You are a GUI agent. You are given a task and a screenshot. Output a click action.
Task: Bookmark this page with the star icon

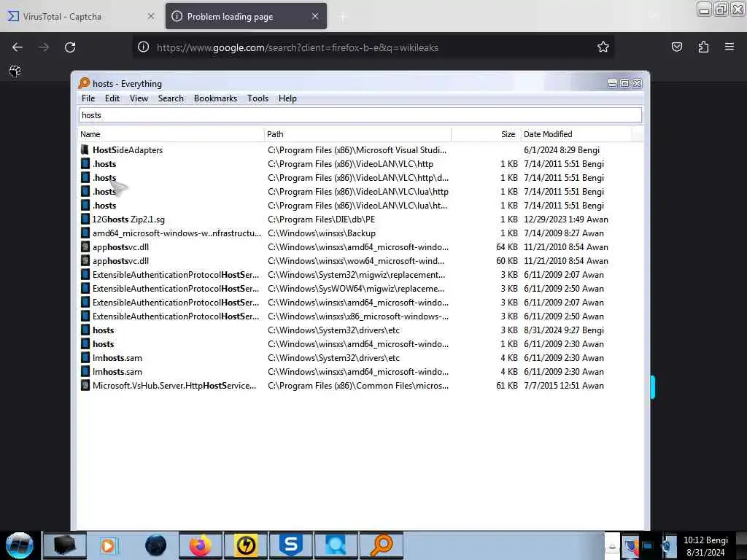coord(603,47)
